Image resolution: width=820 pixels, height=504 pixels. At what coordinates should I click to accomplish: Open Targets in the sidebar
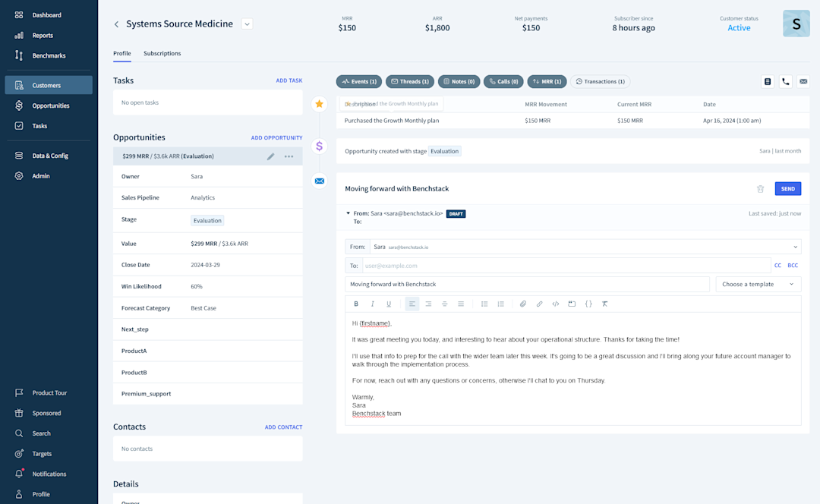tap(41, 454)
